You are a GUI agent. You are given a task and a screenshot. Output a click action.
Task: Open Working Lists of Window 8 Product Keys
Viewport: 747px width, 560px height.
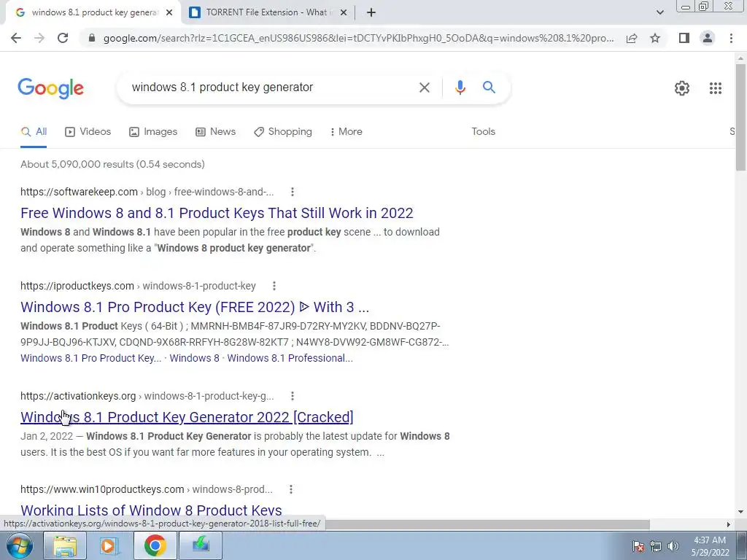[x=151, y=510]
